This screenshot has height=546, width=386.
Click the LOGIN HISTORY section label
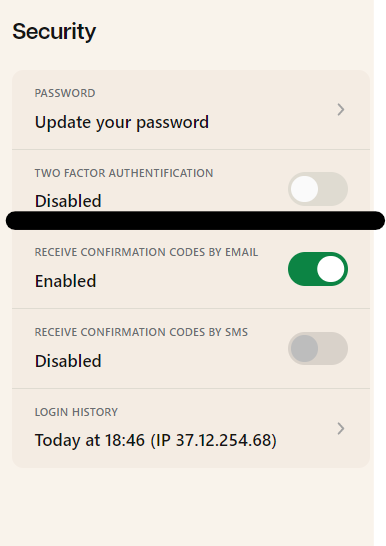click(x=76, y=412)
